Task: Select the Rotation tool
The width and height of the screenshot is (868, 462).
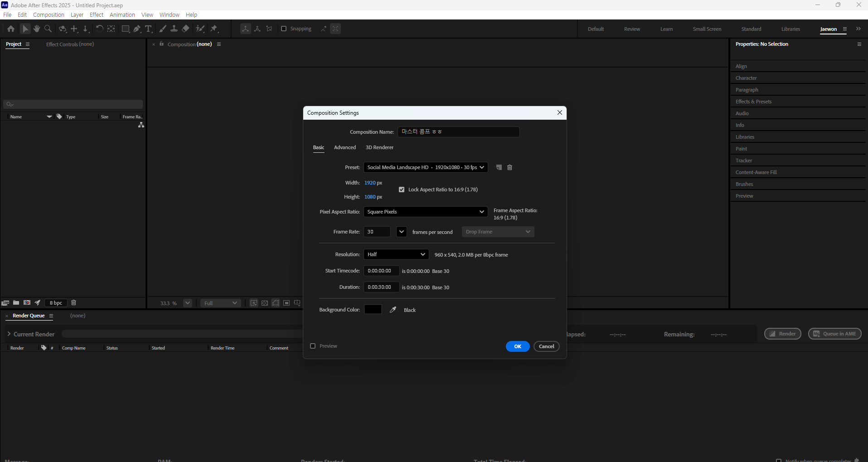Action: [99, 29]
